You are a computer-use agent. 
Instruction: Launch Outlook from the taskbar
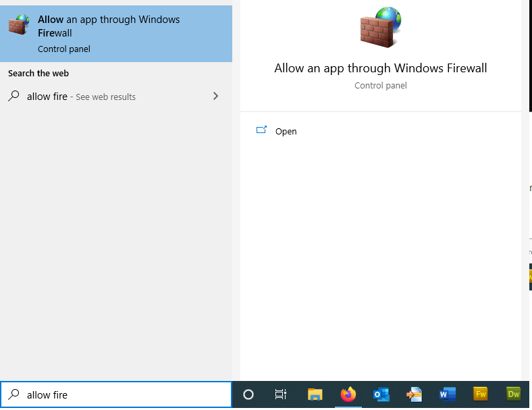[381, 394]
